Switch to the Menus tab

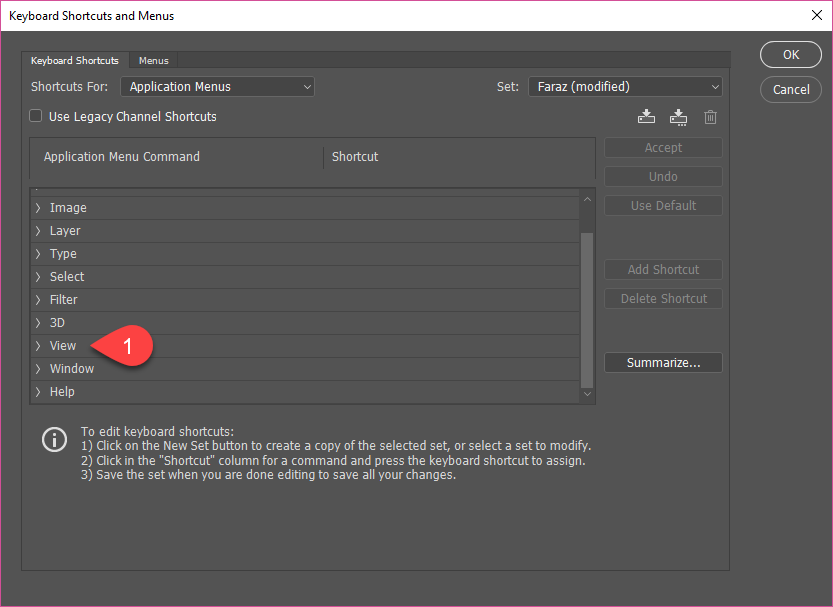154,61
